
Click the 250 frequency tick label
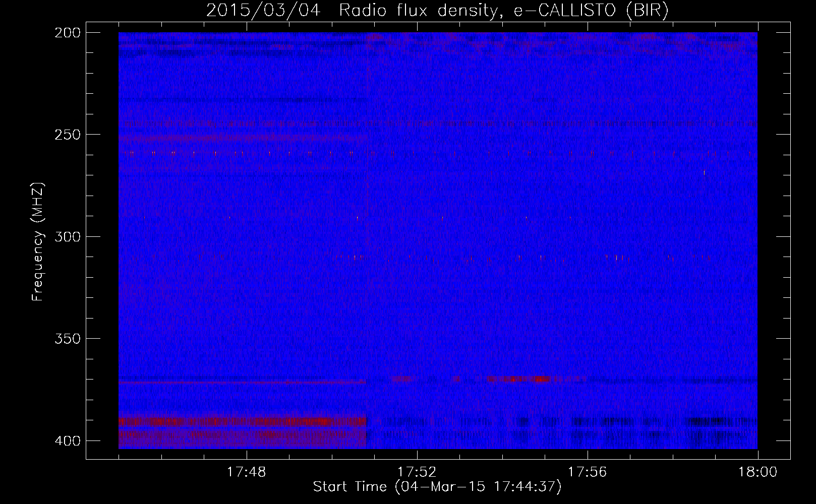[x=68, y=135]
